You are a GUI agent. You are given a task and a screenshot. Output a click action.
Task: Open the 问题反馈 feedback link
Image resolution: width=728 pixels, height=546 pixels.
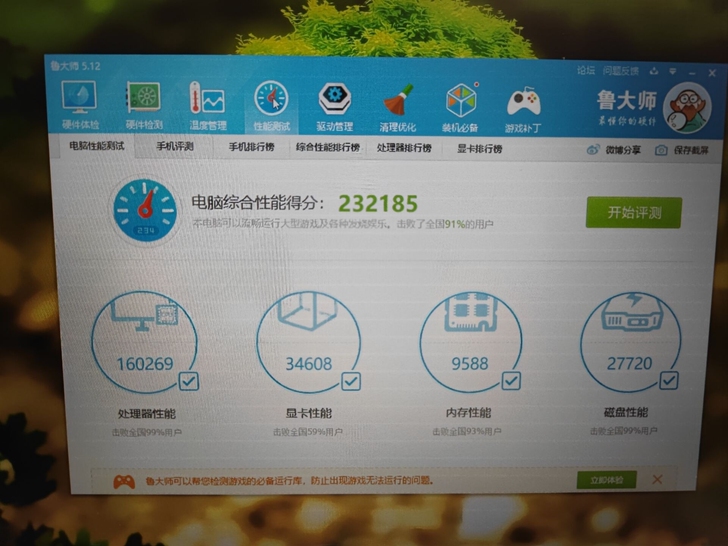(621, 71)
